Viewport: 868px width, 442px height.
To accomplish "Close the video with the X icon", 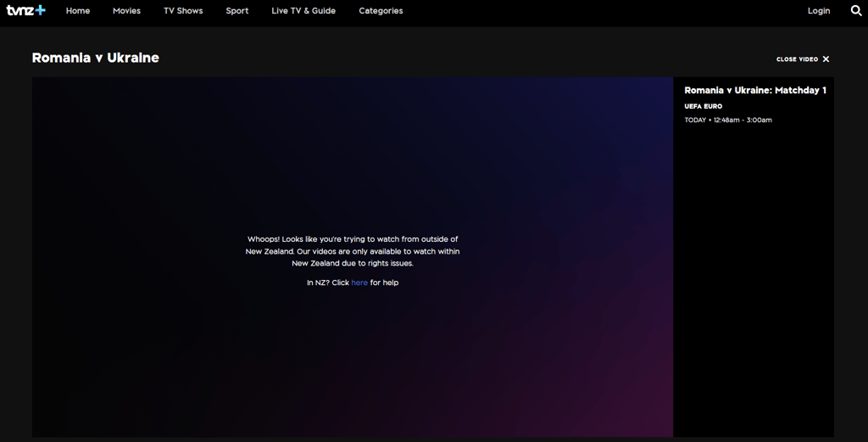I will pos(826,59).
